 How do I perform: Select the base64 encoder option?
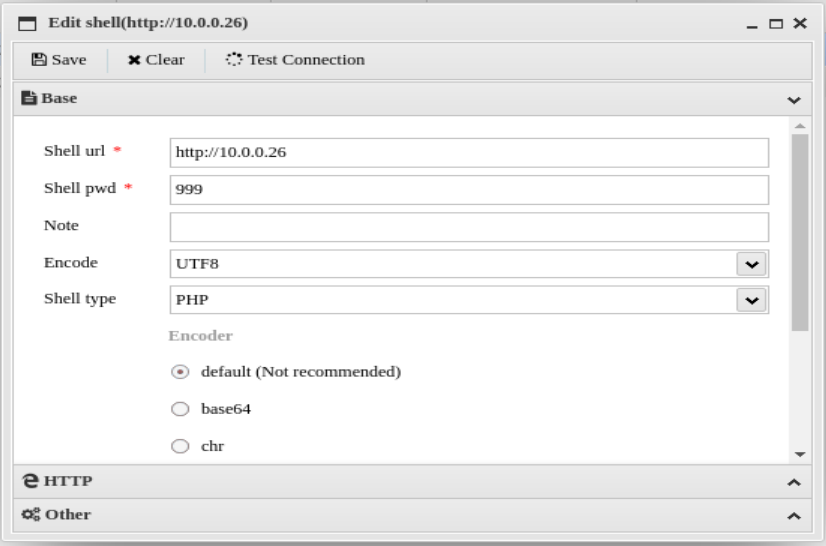coord(180,409)
